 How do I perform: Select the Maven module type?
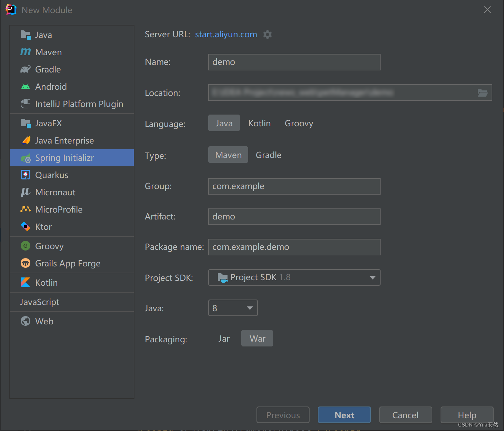tap(72, 52)
